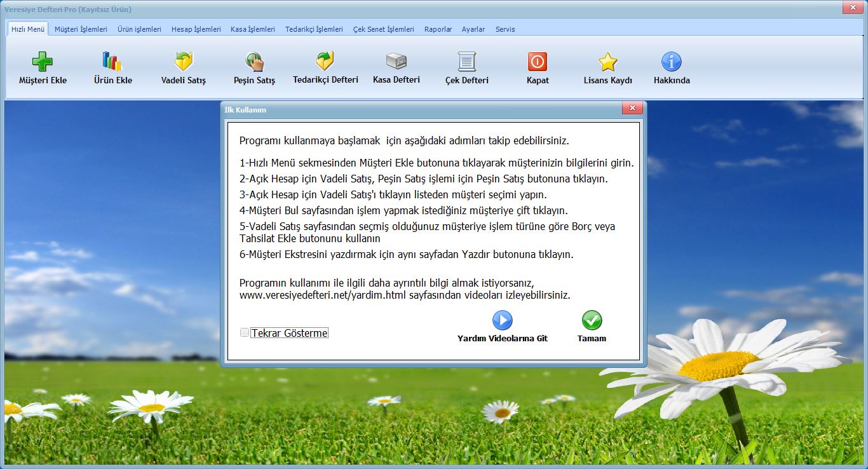The width and height of the screenshot is (868, 469).
Task: Click step 6 text about Müşteri Ekstresini yazdırmak
Action: 407,254
